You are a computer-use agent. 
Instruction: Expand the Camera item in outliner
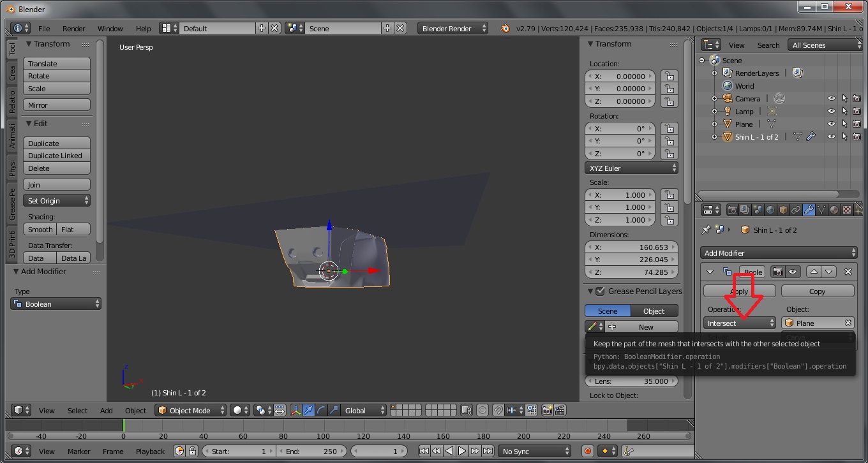[x=715, y=99]
